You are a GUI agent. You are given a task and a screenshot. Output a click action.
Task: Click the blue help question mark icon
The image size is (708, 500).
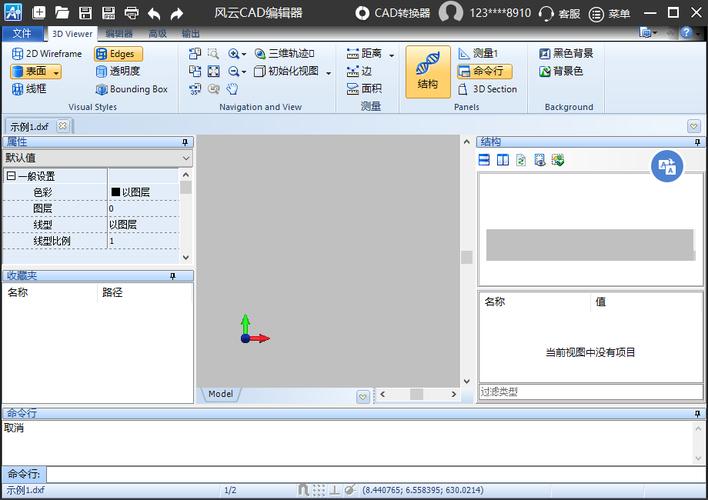[686, 33]
